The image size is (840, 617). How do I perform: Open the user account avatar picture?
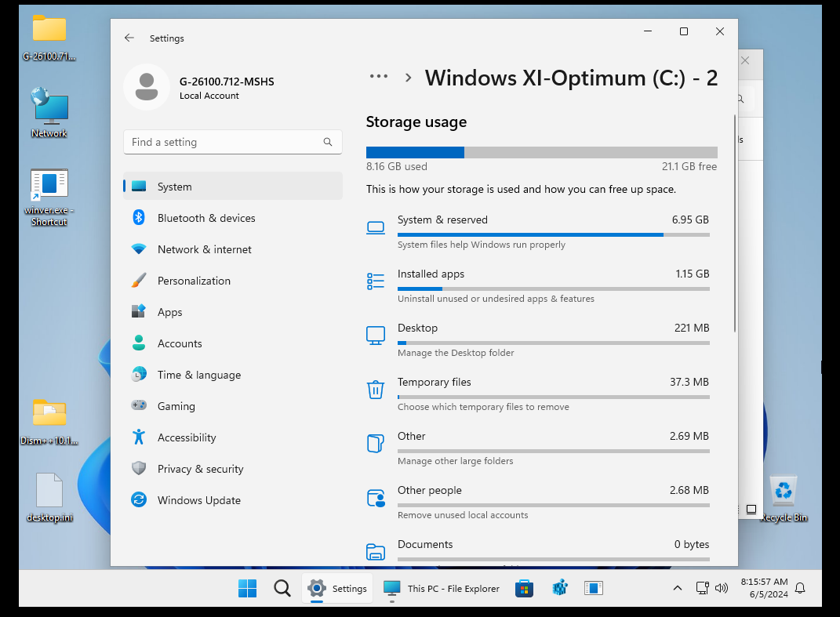[x=147, y=87]
